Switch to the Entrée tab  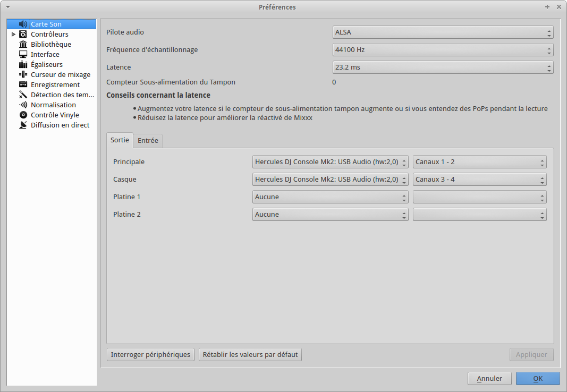[x=148, y=141]
